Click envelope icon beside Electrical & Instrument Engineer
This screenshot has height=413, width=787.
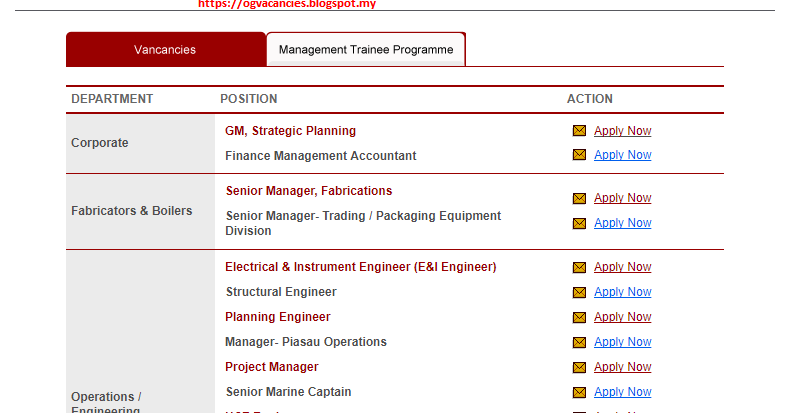579,267
